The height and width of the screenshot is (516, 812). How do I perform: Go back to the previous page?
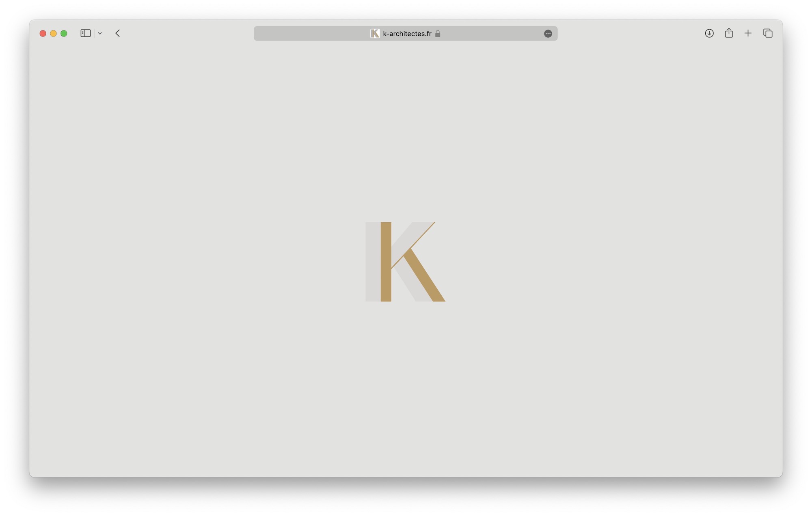point(117,33)
